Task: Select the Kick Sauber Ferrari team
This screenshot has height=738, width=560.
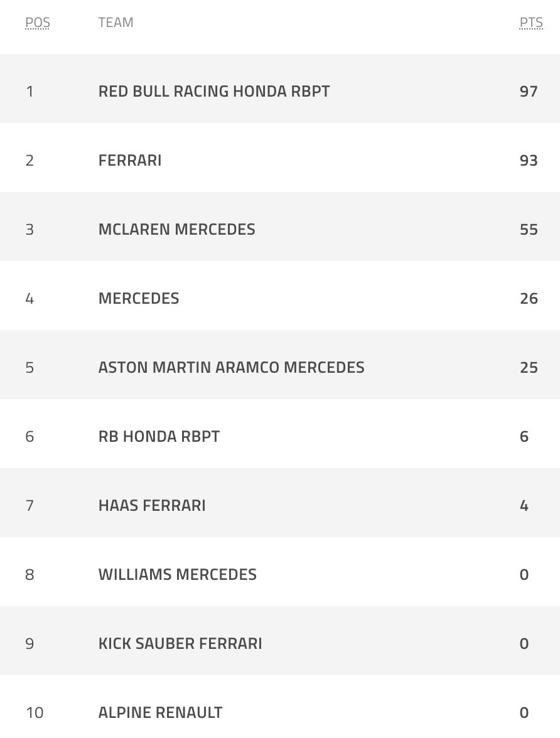Action: [x=180, y=644]
